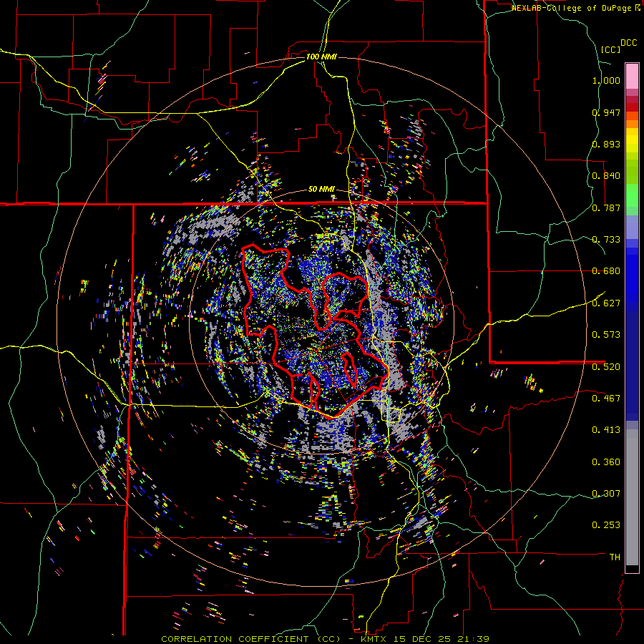Click the TH label at the scale bottom

(x=615, y=557)
